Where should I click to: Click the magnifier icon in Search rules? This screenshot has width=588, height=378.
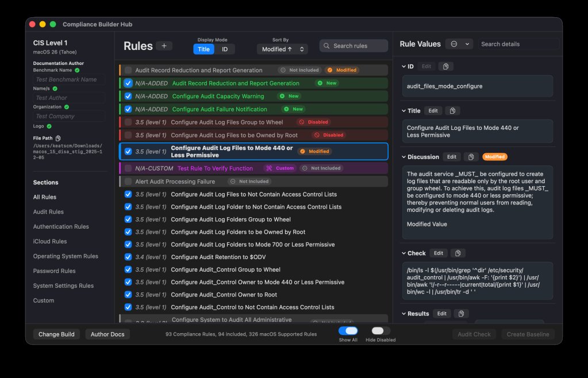[326, 45]
